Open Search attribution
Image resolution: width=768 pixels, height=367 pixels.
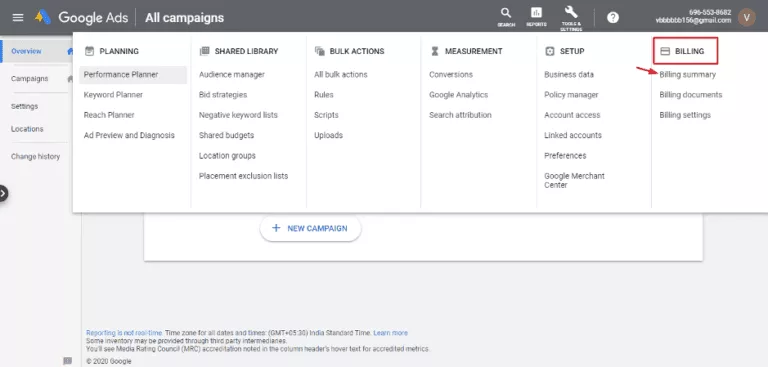[x=460, y=115]
